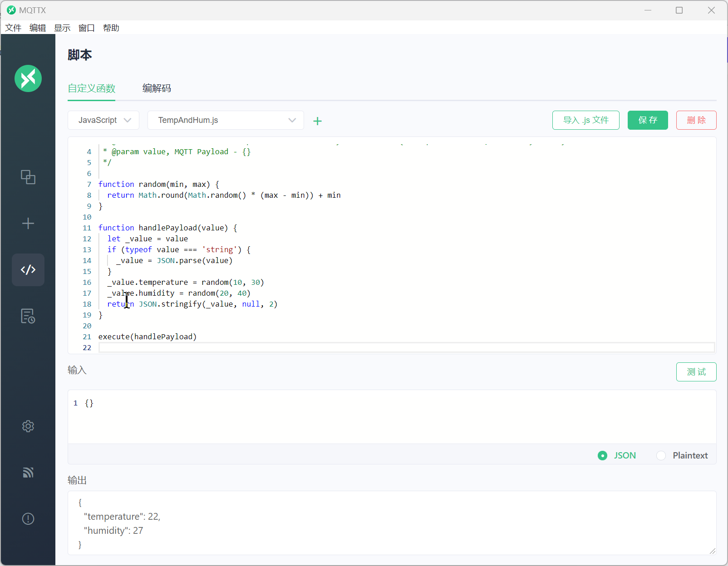The width and height of the screenshot is (728, 566).
Task: Open the 帮助 menu
Action: [x=111, y=28]
